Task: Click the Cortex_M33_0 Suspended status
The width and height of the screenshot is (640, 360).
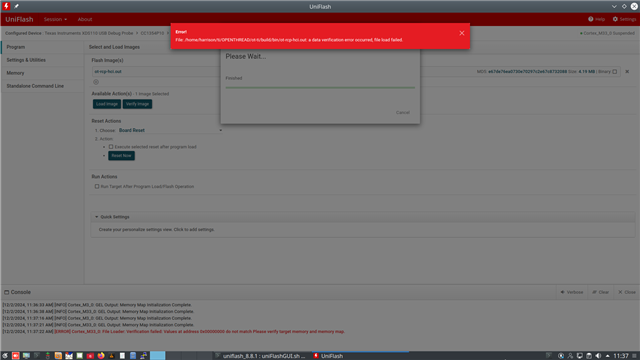Action: 607,33
